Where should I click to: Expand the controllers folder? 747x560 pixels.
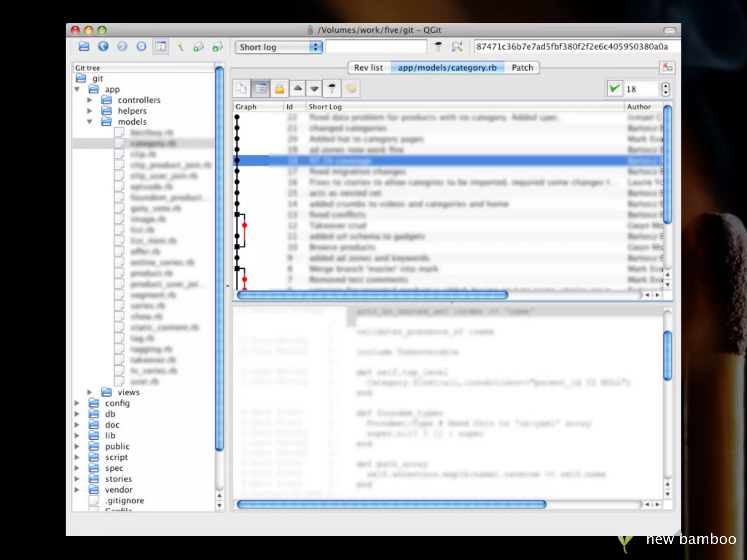tap(90, 100)
